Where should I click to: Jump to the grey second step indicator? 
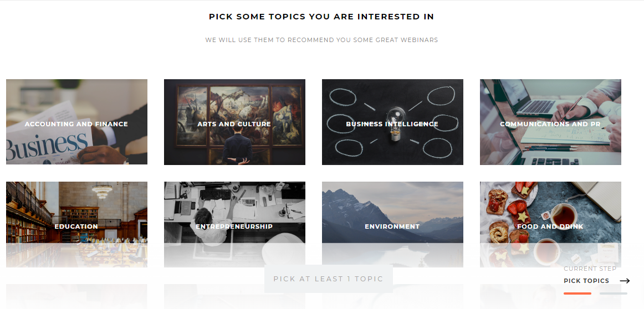pyautogui.click(x=613, y=293)
